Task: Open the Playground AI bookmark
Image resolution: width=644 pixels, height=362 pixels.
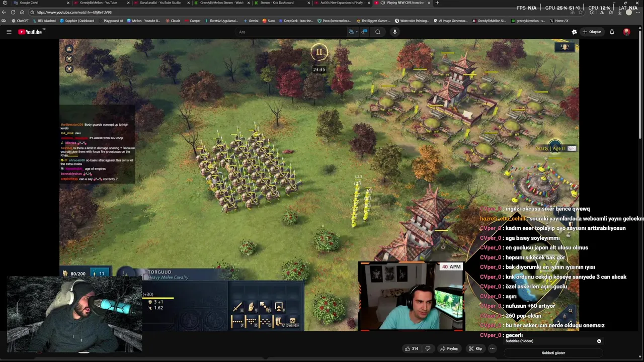Action: point(111,21)
